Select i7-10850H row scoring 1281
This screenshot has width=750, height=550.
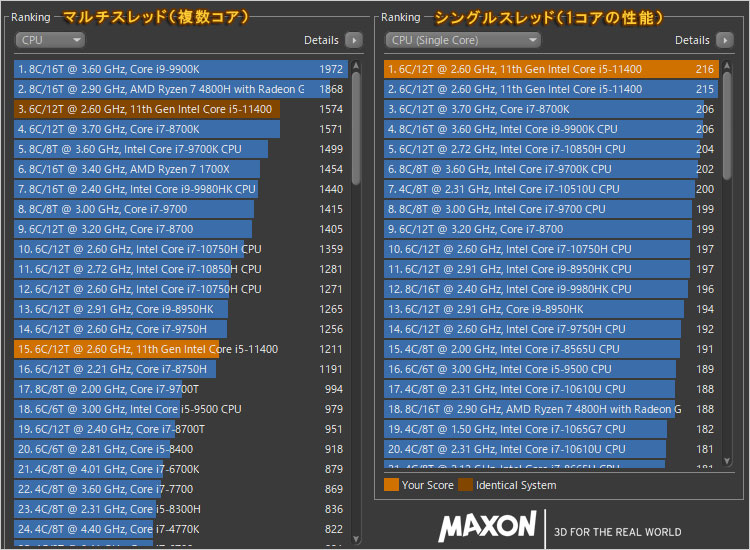pos(181,269)
